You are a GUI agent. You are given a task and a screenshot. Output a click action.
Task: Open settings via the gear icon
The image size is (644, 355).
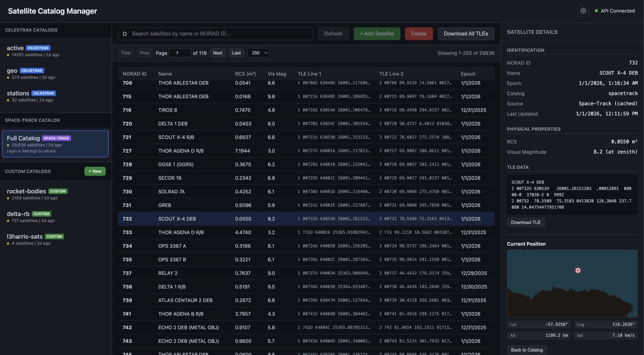583,10
